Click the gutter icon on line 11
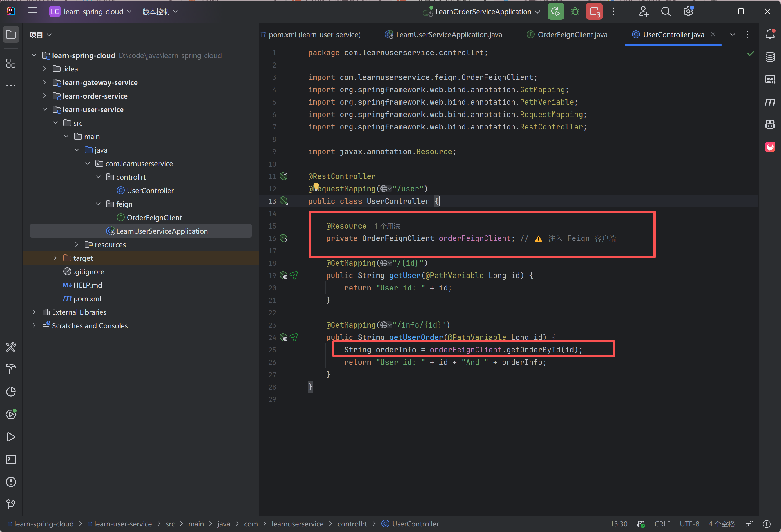This screenshot has width=781, height=532. [x=284, y=176]
